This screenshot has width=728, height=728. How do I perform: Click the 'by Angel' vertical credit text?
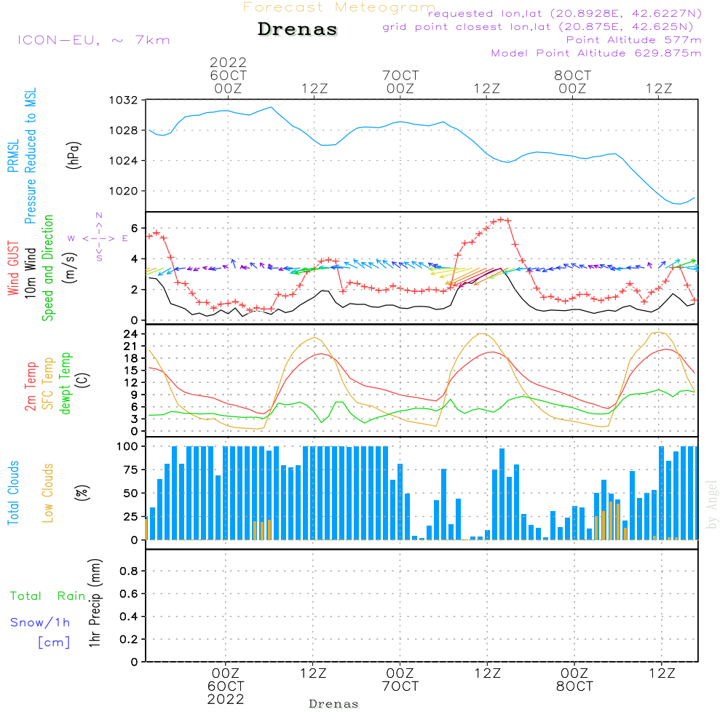pyautogui.click(x=712, y=505)
